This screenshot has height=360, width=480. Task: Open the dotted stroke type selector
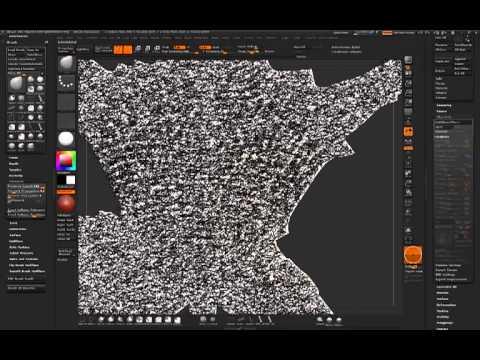(66, 82)
